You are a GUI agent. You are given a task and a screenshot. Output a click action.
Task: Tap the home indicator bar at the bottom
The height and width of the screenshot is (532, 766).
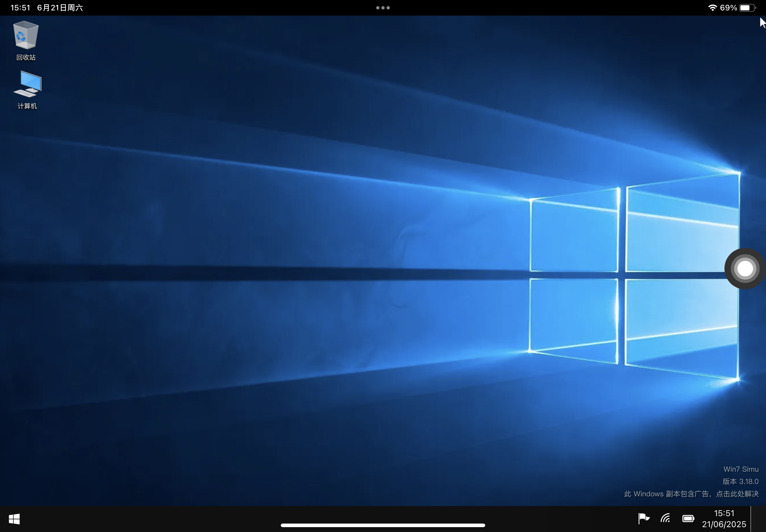point(383,525)
